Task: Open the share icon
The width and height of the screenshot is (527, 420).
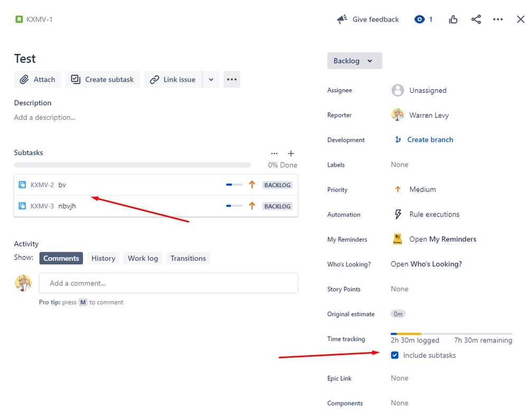Action: click(x=476, y=20)
